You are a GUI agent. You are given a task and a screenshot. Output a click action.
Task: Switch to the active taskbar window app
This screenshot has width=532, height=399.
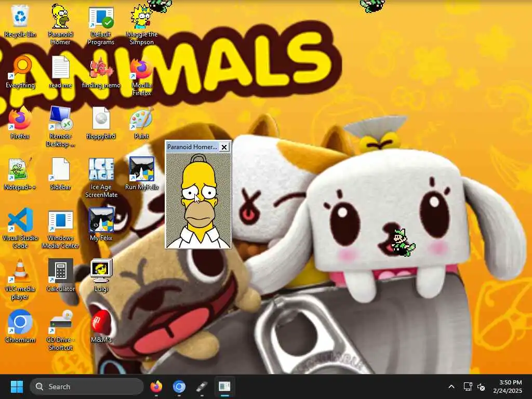(x=224, y=387)
